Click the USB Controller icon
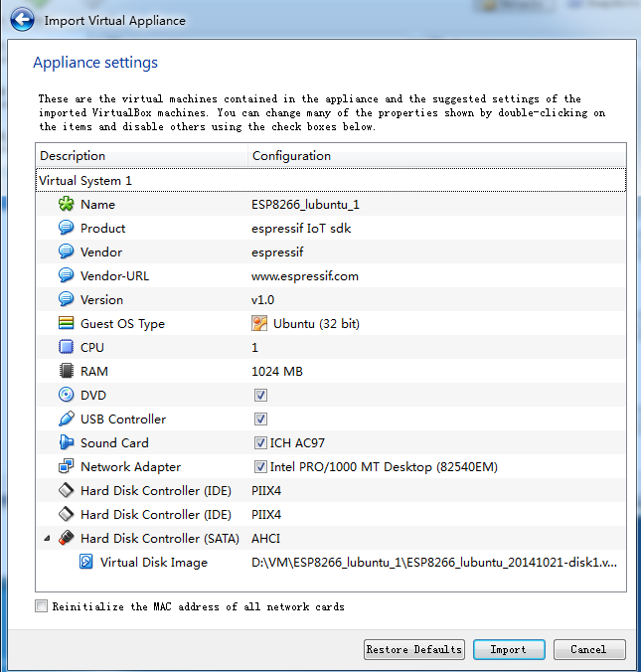 click(67, 419)
